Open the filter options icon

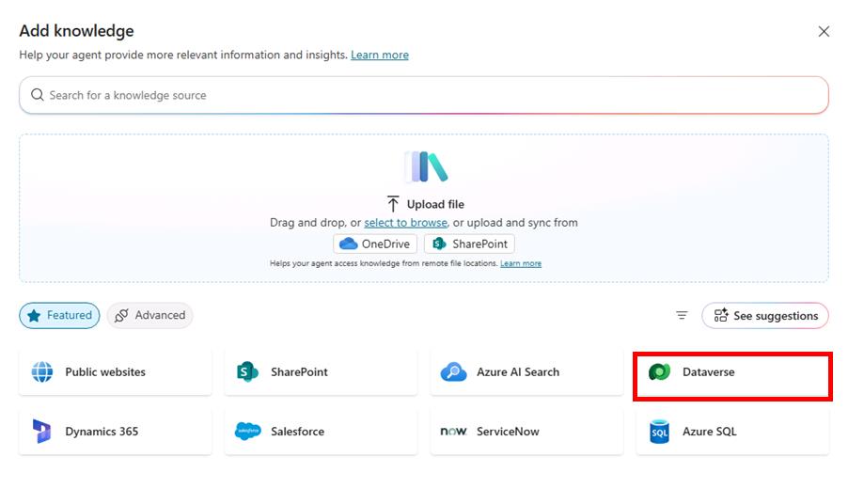click(682, 316)
